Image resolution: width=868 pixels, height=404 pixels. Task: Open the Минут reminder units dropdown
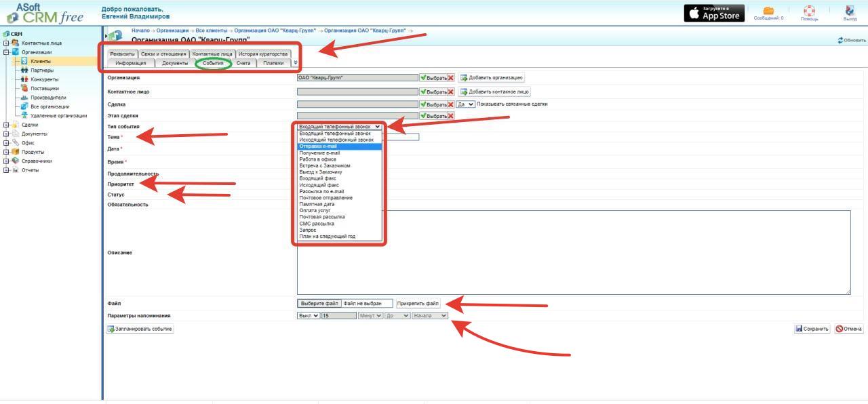click(370, 316)
